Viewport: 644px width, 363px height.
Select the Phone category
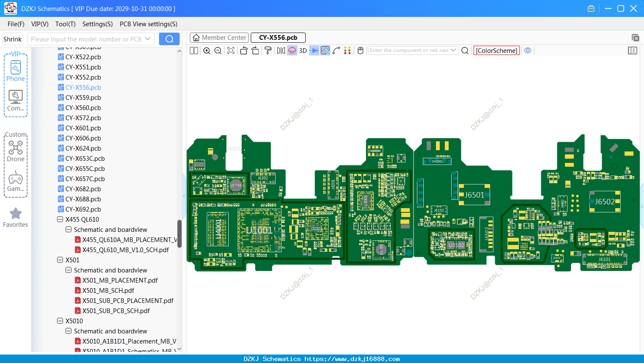[x=16, y=71]
